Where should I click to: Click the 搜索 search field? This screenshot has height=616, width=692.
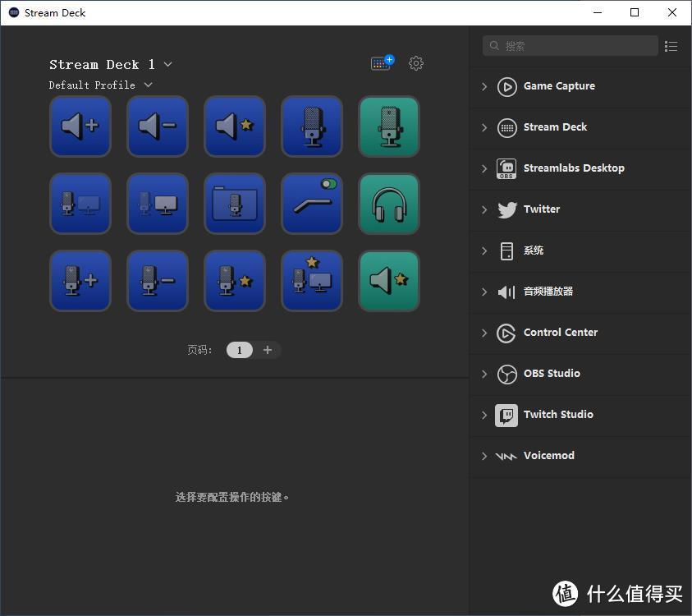coord(571,46)
